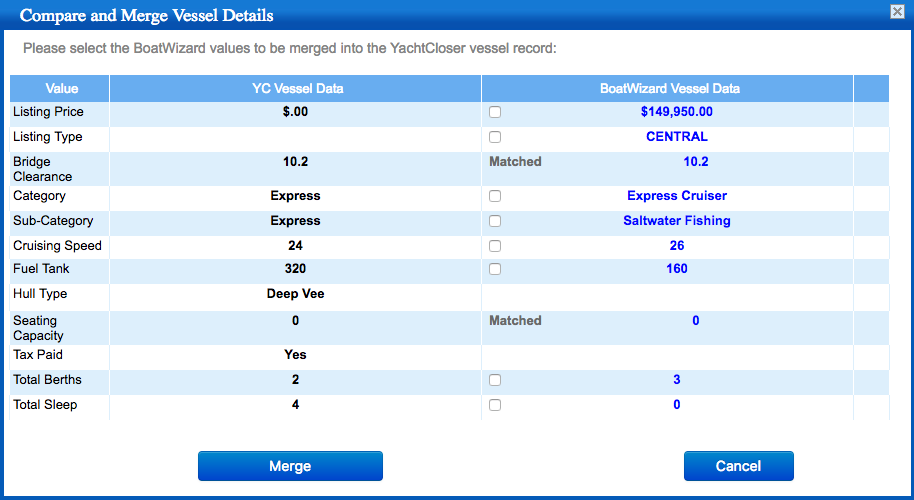
Task: Click the CENTRAL listing type value
Action: 676,137
